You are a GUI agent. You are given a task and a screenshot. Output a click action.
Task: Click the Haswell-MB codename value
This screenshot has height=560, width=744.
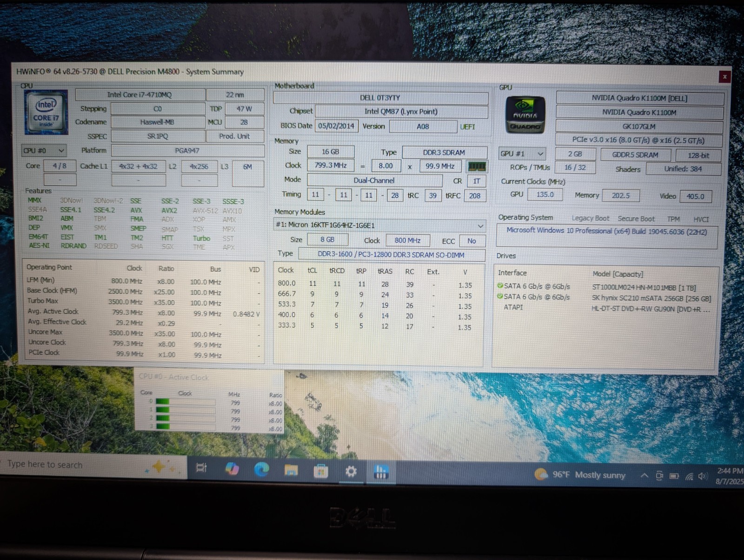coord(158,122)
